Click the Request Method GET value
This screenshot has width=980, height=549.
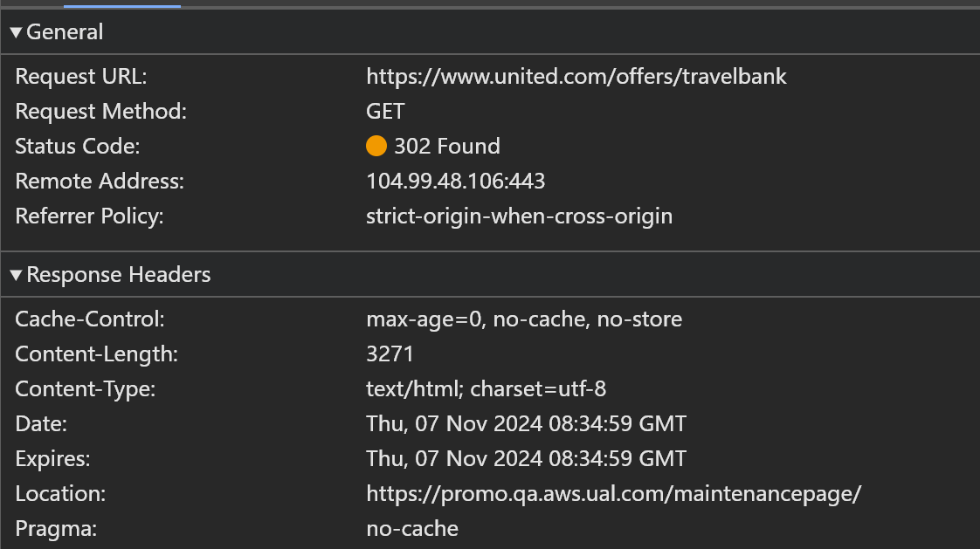385,112
